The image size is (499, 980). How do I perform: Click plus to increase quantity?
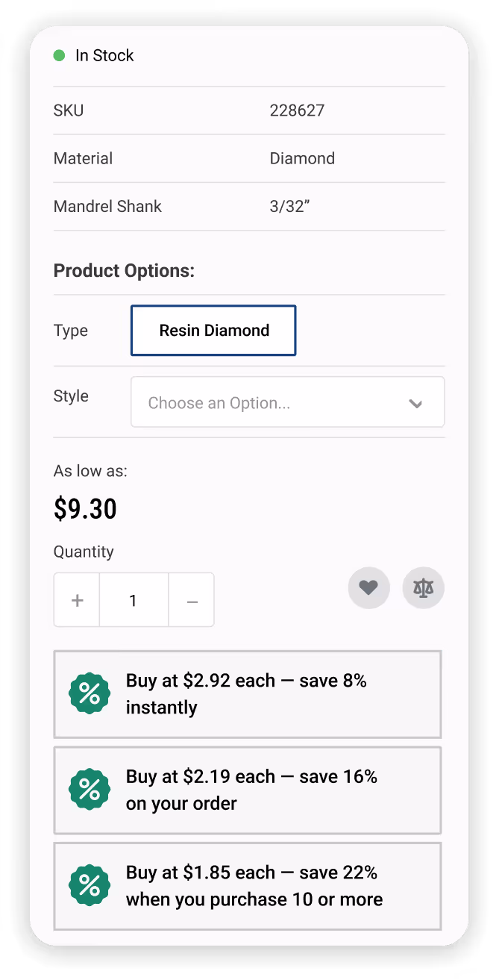coord(76,599)
